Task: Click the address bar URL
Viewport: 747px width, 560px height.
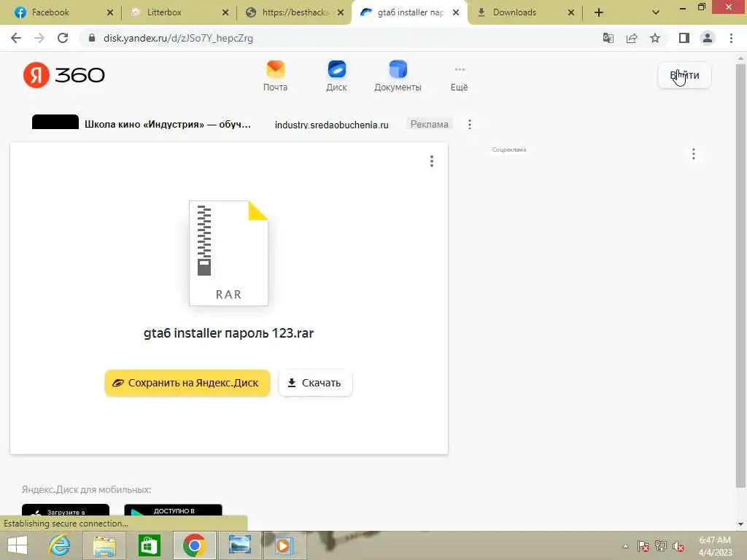Action: coord(178,38)
